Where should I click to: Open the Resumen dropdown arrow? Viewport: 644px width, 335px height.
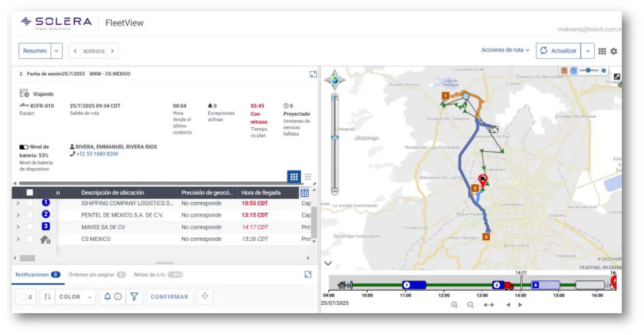[x=57, y=51]
